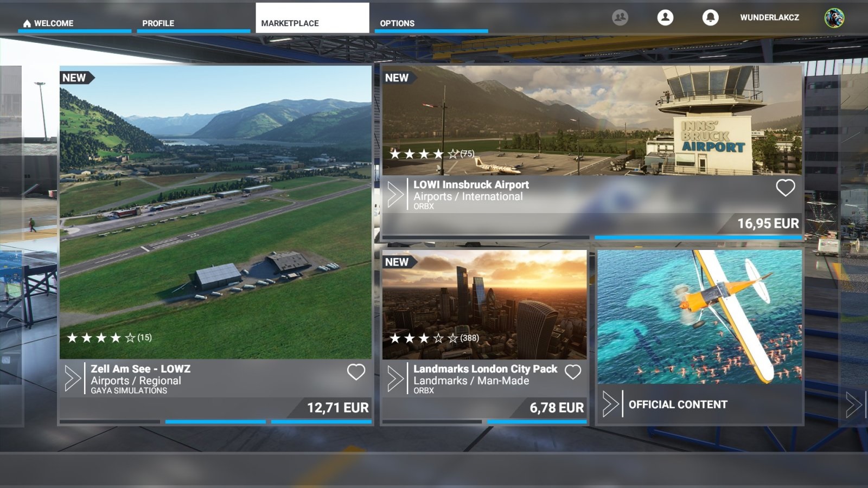Open the friends/multiplayer group icon

coord(620,17)
